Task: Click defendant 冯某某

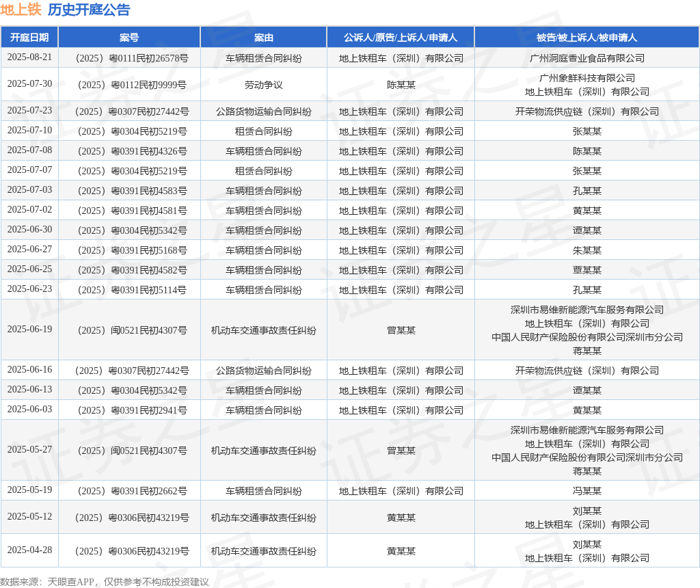Action: (x=587, y=491)
